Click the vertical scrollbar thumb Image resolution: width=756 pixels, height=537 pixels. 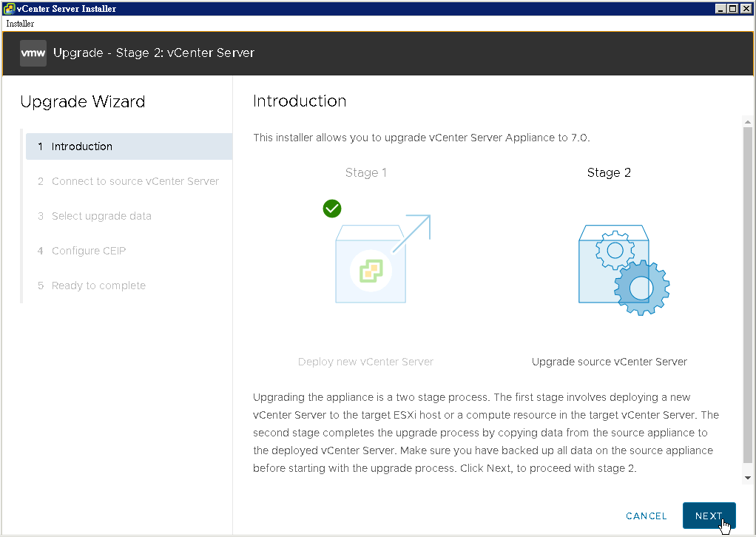click(748, 295)
